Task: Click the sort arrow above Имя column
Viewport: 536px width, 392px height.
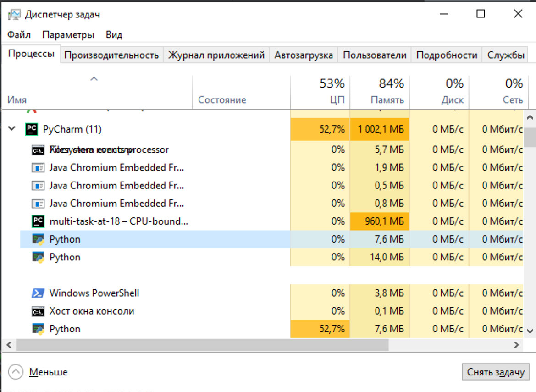Action: coord(94,79)
